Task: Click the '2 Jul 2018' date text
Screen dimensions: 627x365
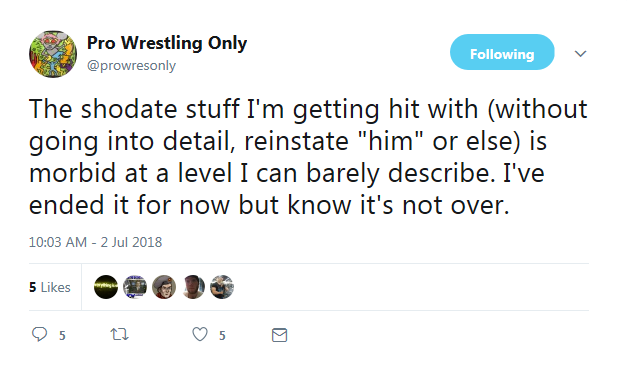Action: tap(131, 242)
